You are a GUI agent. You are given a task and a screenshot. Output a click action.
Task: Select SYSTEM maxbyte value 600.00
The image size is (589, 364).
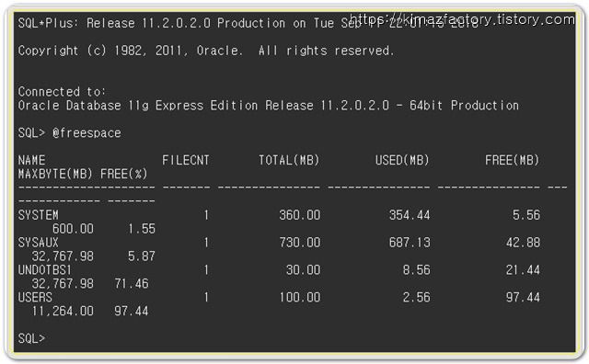[x=73, y=229]
